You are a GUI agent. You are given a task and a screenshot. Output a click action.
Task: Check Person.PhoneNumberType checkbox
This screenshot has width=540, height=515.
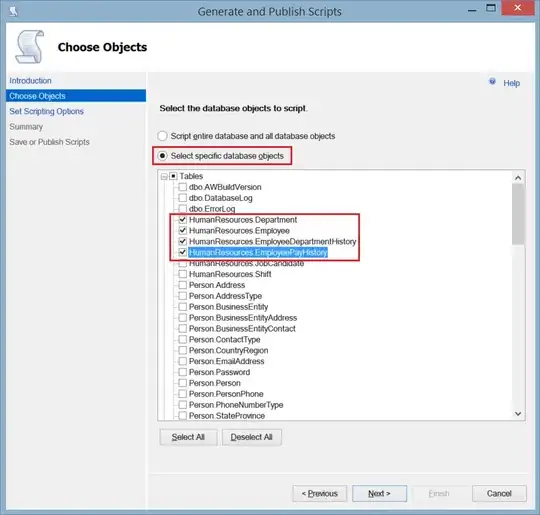click(183, 405)
